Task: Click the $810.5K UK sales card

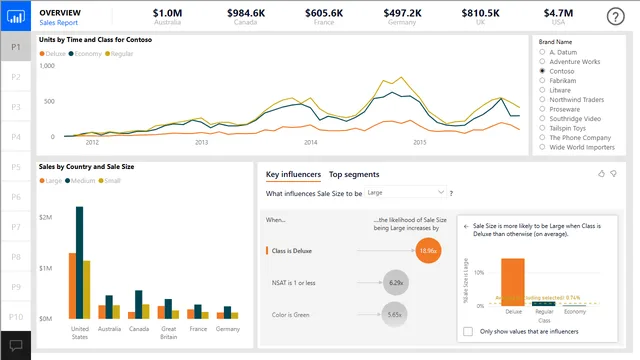Action: click(480, 17)
